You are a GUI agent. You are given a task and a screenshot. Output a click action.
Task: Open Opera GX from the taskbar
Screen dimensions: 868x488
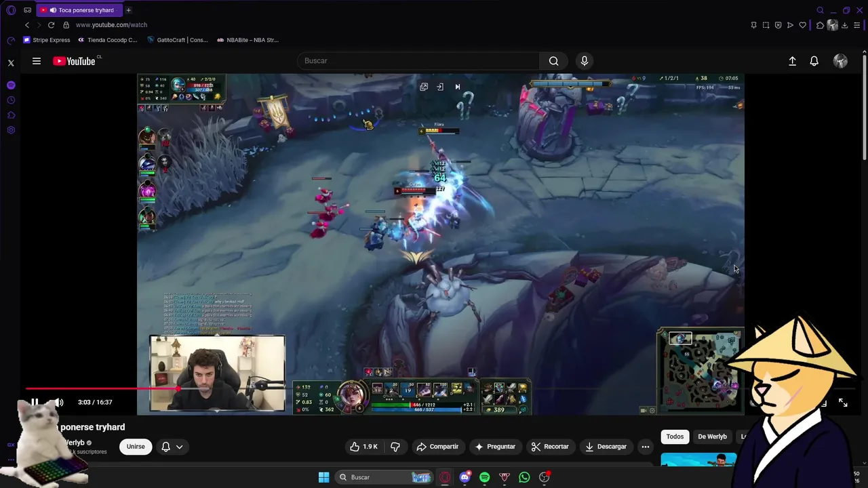pyautogui.click(x=445, y=477)
